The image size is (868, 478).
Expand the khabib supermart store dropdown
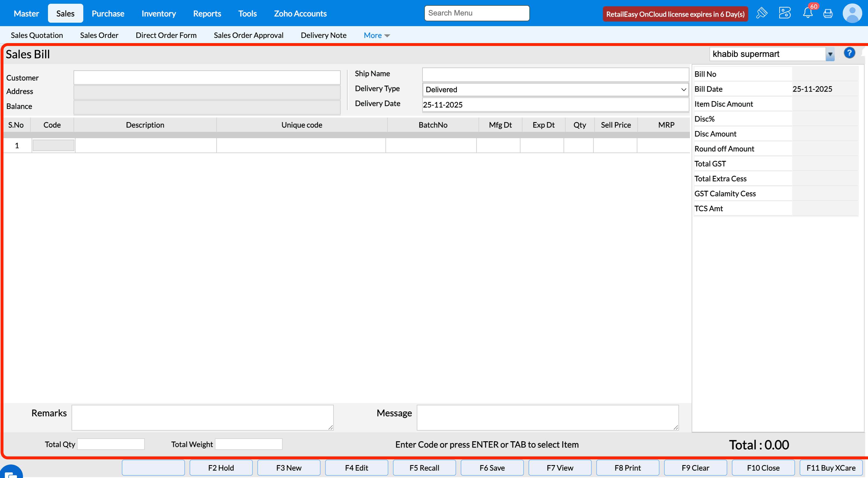830,54
